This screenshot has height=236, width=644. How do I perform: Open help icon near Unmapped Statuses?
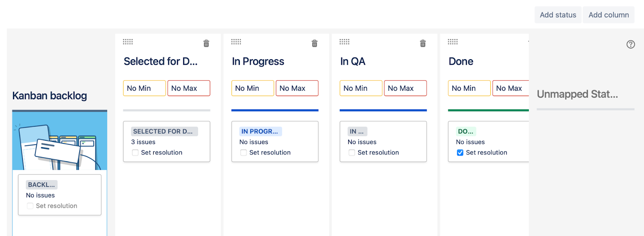click(x=631, y=45)
